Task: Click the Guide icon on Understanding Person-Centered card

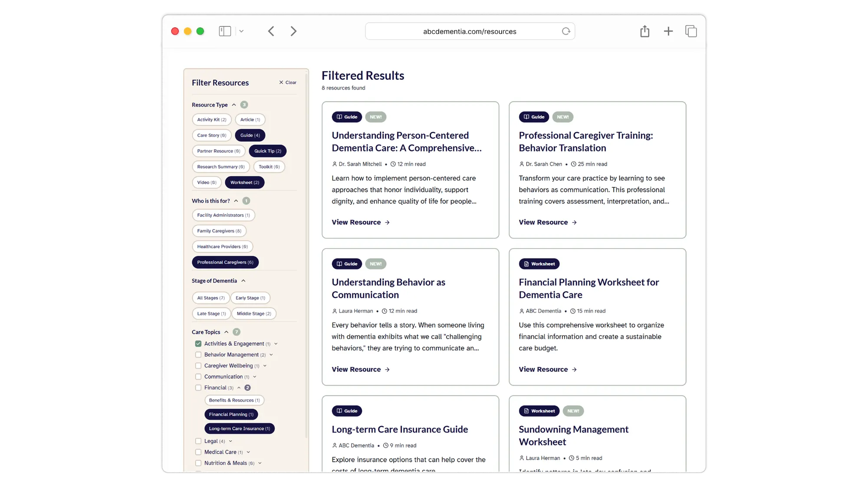Action: coord(339,117)
